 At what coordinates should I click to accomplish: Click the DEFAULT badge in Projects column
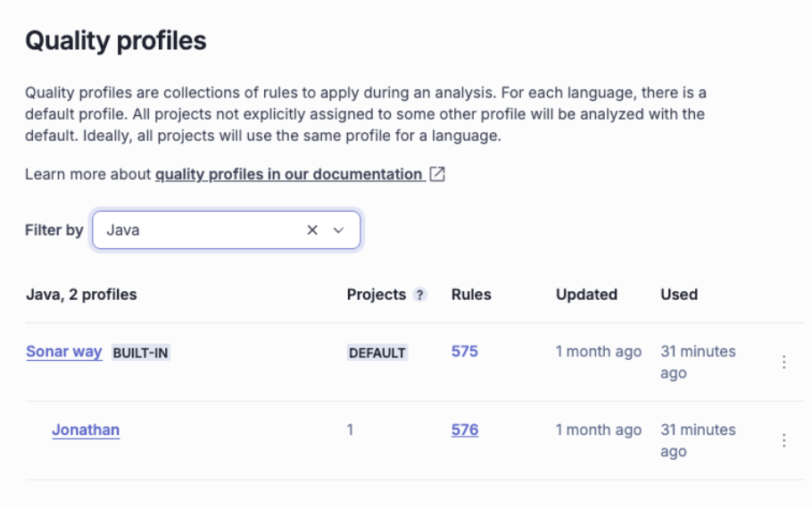pos(377,353)
